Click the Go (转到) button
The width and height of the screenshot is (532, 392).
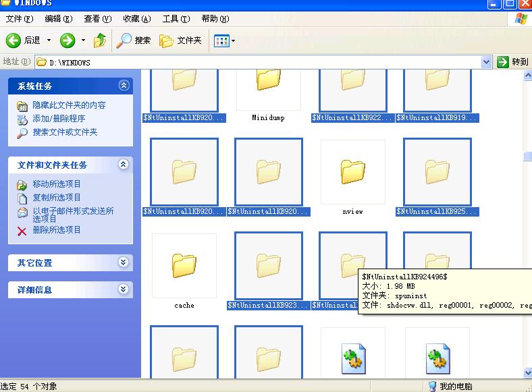click(x=512, y=62)
